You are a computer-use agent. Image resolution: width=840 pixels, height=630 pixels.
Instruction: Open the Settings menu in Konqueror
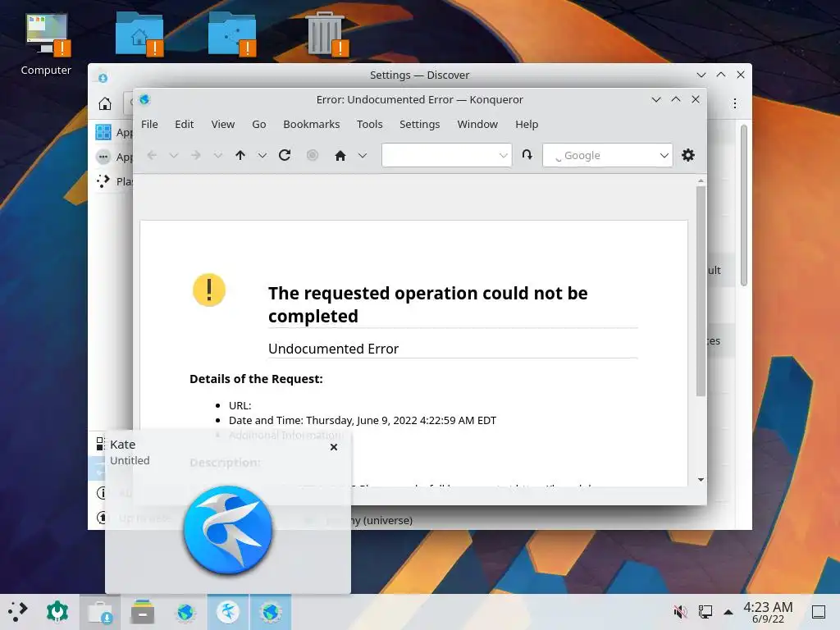click(419, 125)
